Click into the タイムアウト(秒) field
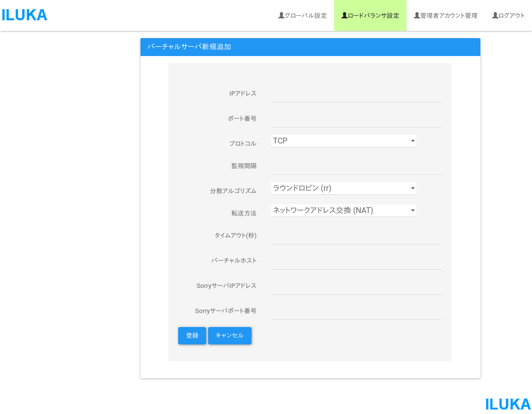Image resolution: width=532 pixels, height=414 pixels. [356, 236]
